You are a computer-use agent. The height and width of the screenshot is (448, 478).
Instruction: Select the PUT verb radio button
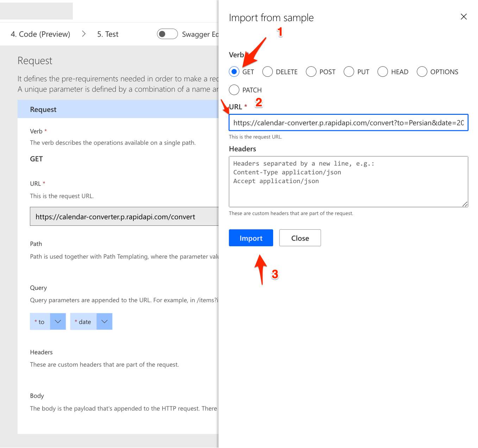[348, 71]
